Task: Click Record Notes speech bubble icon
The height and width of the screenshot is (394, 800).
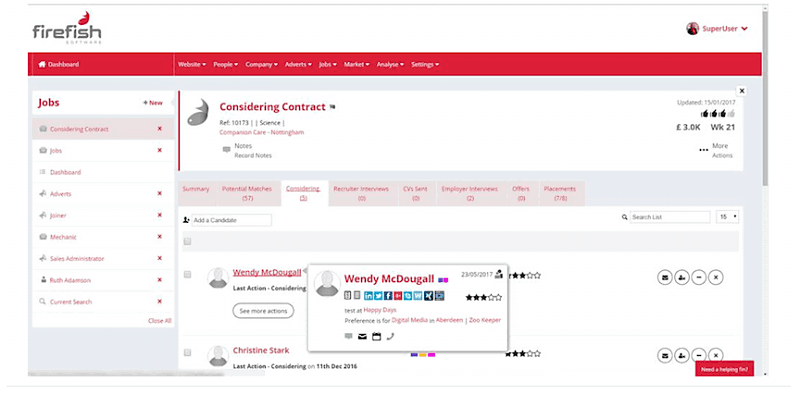Action: (227, 150)
